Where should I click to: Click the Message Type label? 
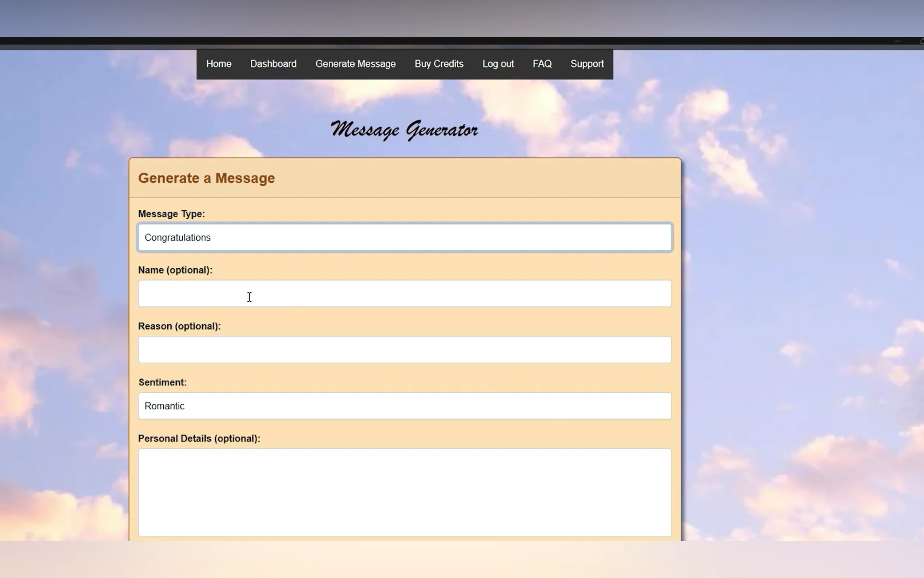tap(171, 214)
